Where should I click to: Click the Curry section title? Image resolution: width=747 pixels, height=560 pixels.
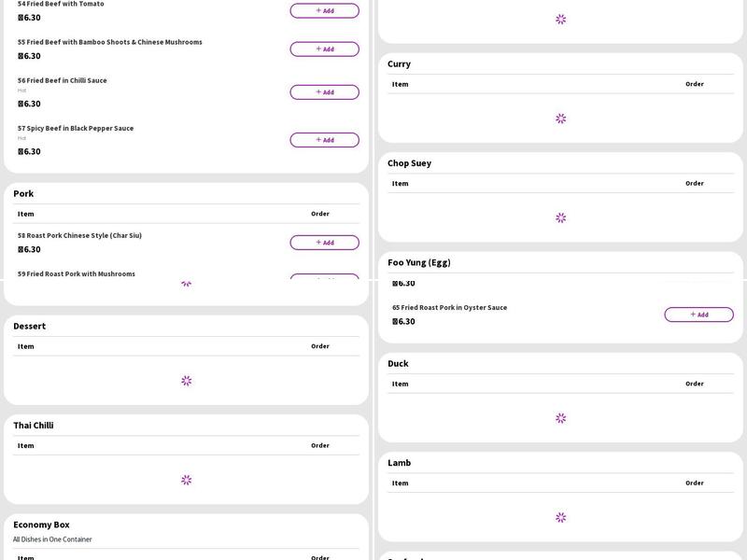coord(399,64)
